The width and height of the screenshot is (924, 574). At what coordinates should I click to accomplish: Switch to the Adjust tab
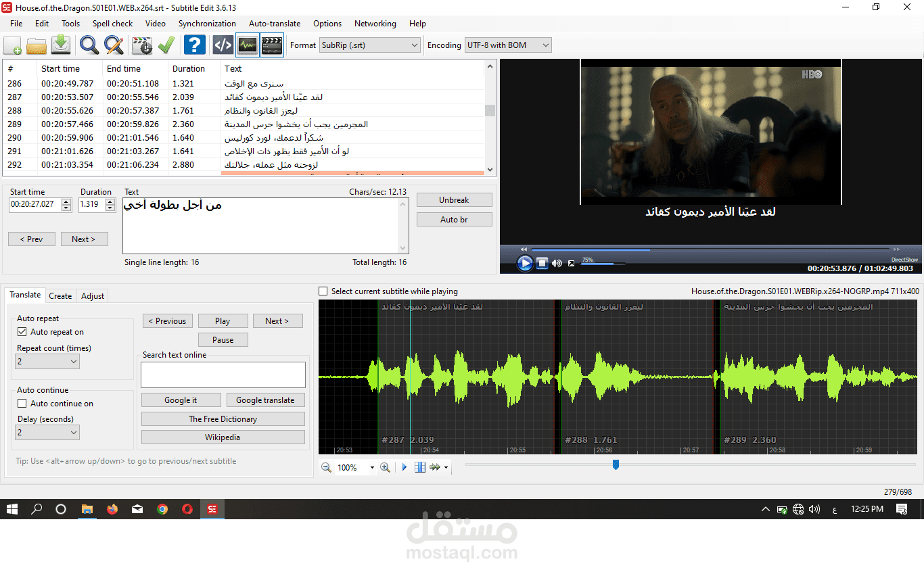tap(93, 296)
